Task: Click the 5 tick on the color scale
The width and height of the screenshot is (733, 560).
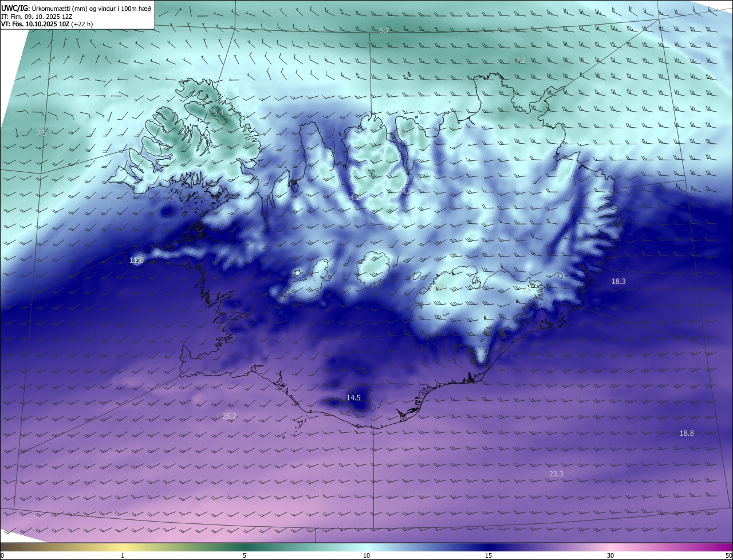Action: (245, 555)
